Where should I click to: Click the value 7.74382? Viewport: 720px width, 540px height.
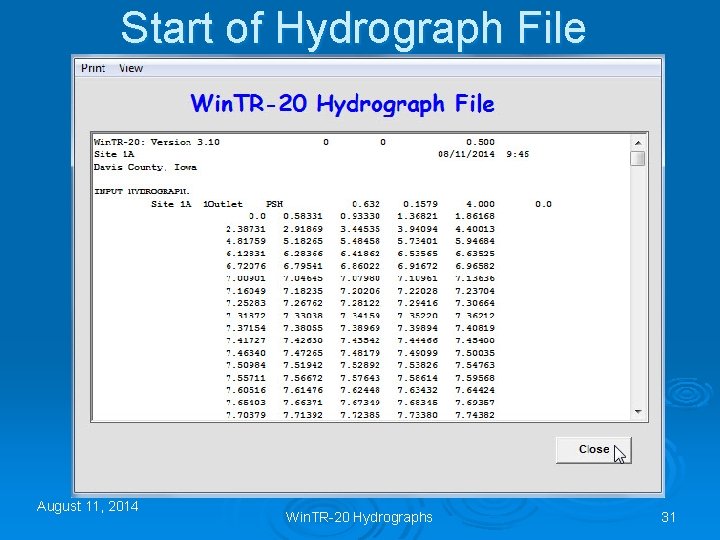475,415
